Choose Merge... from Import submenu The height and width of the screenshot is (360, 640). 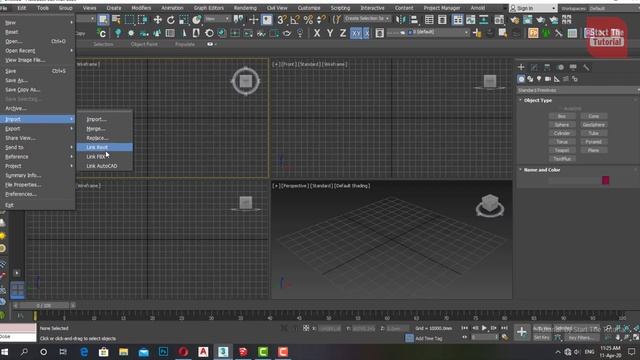[104, 129]
